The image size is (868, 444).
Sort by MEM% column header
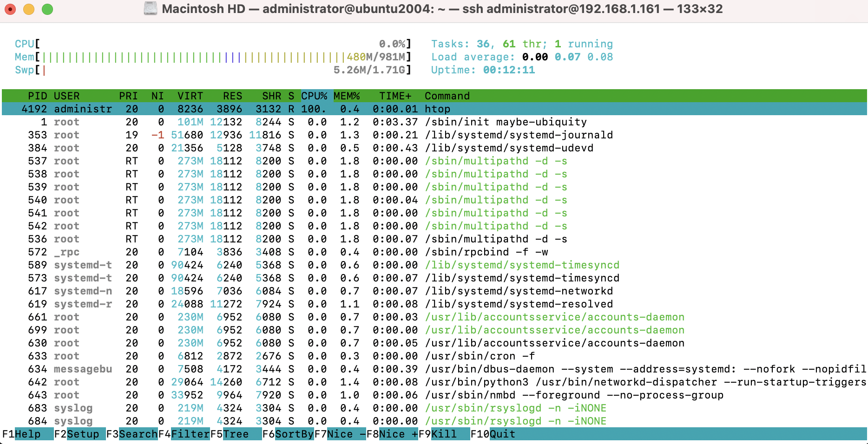click(347, 96)
